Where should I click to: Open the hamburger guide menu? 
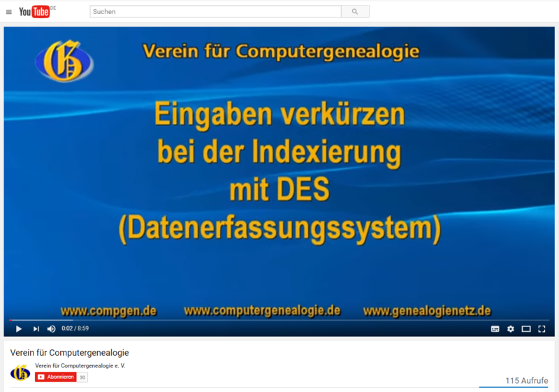(x=9, y=12)
